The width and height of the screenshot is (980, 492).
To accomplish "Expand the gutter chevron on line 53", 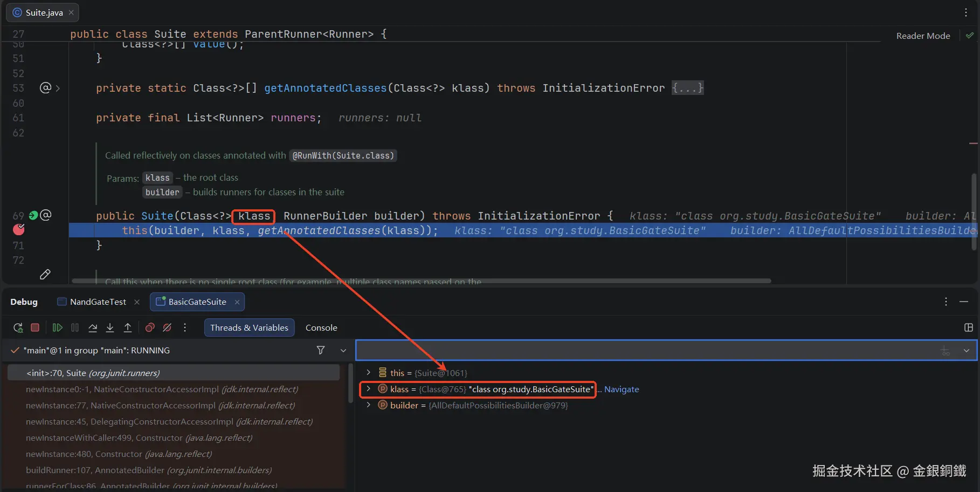I will click(58, 88).
